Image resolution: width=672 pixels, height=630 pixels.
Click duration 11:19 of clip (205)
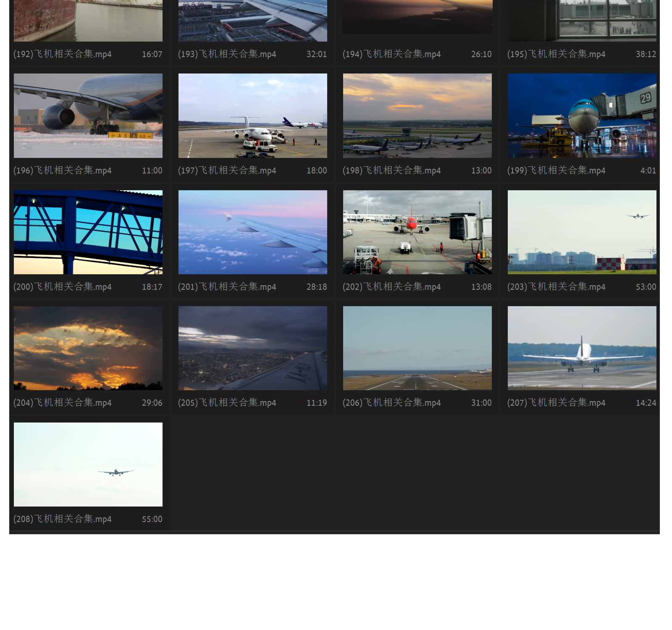pos(317,403)
